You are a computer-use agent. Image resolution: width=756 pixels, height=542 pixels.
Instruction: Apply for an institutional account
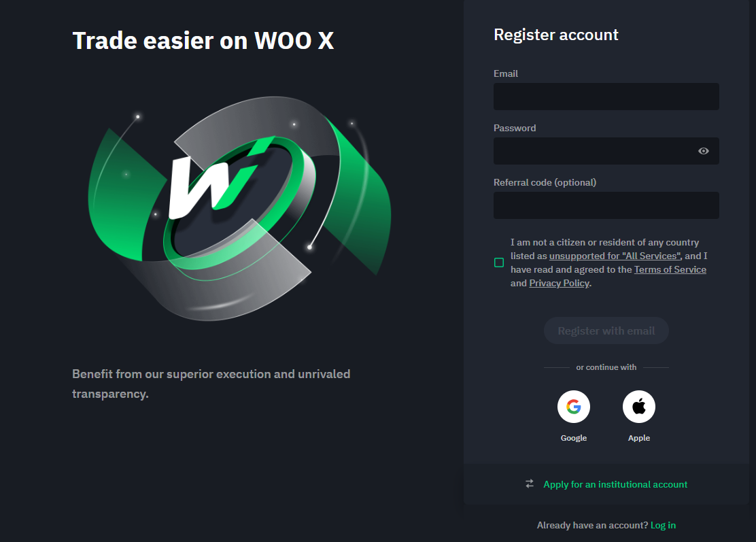pyautogui.click(x=615, y=484)
